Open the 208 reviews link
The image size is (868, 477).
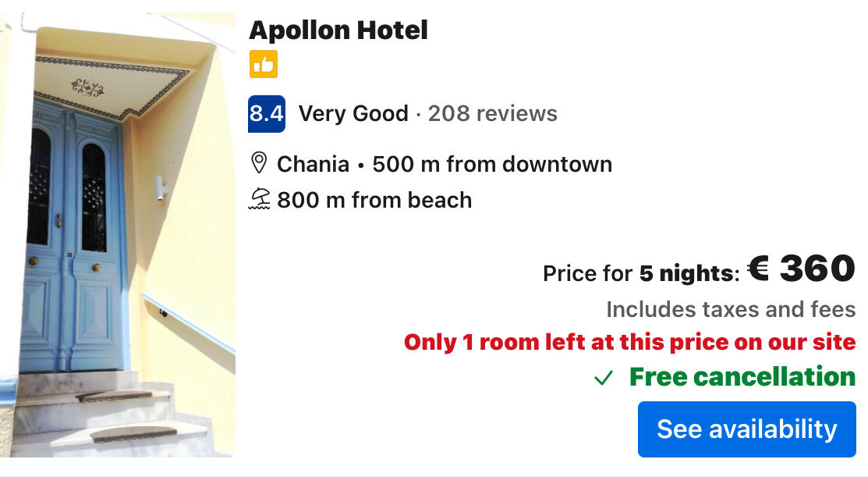(x=493, y=114)
